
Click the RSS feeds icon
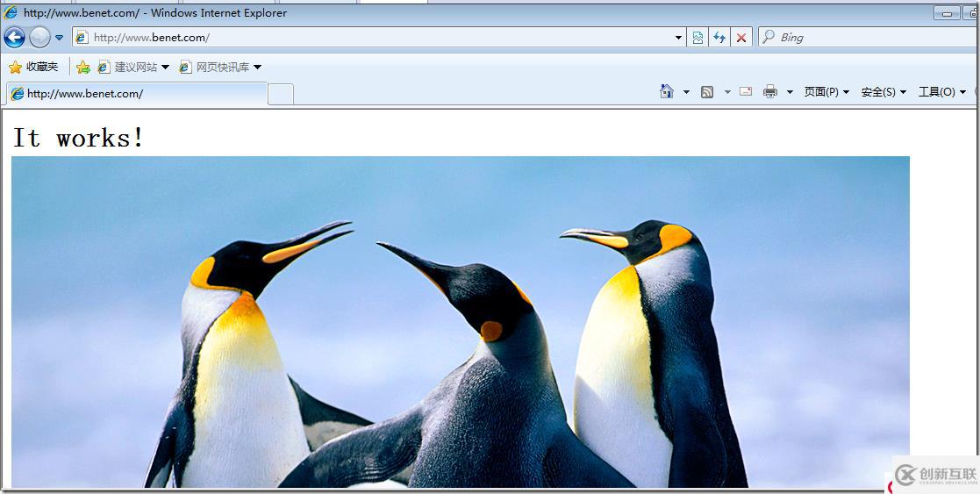[x=707, y=92]
